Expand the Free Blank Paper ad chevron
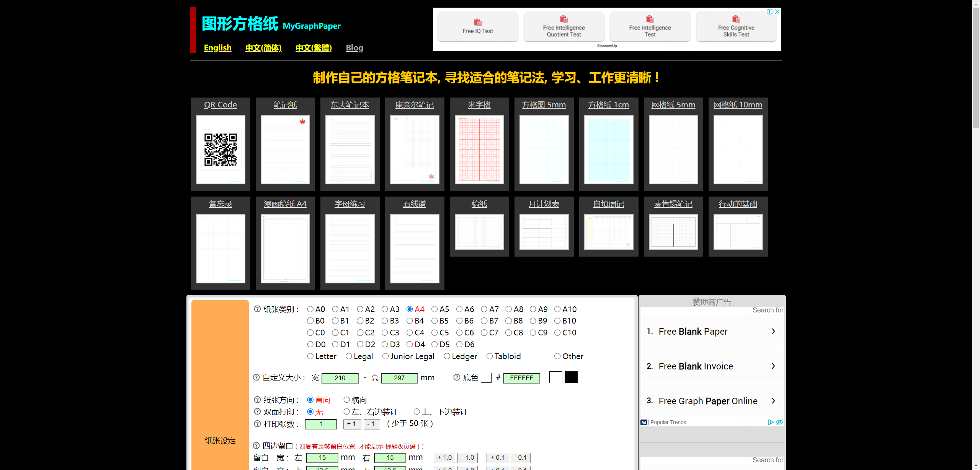This screenshot has width=980, height=470. coord(773,331)
